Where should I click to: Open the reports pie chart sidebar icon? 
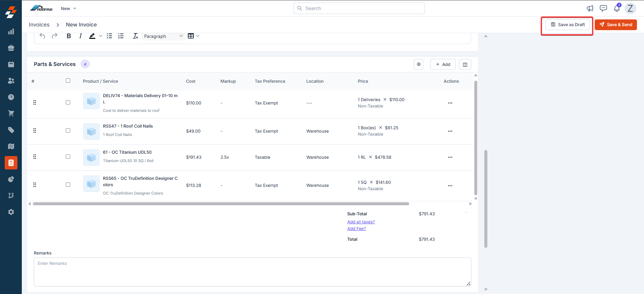coord(11,179)
